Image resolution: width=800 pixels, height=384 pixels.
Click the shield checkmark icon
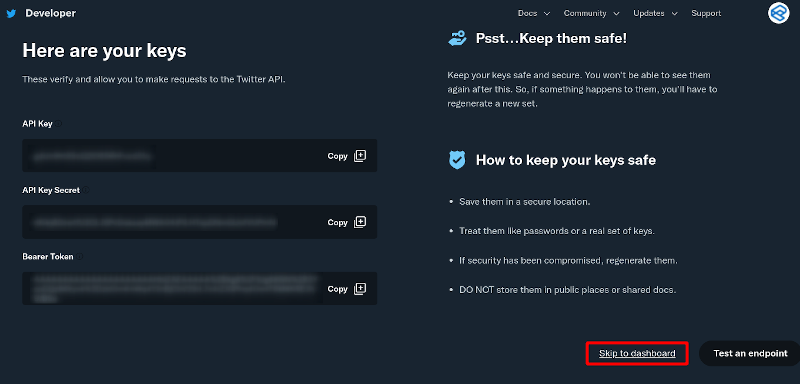[457, 160]
